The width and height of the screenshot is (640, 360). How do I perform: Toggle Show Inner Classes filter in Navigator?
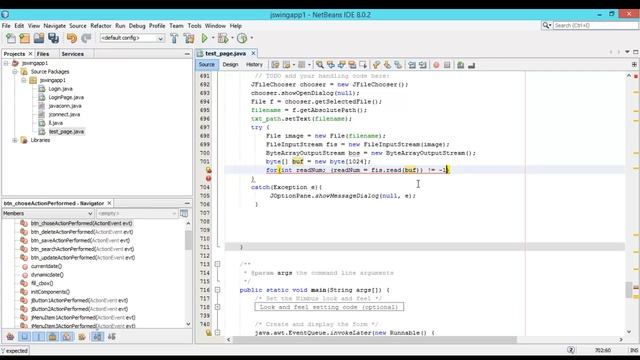click(x=67, y=337)
